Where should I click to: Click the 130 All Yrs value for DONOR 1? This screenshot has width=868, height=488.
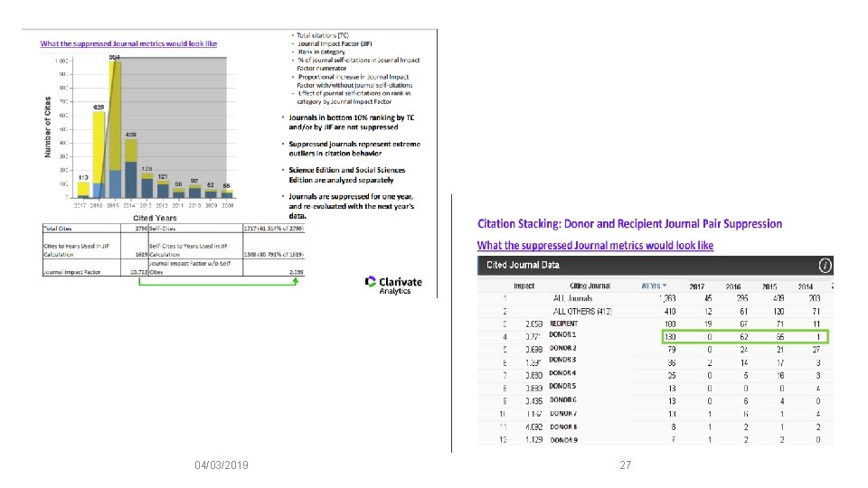point(670,336)
